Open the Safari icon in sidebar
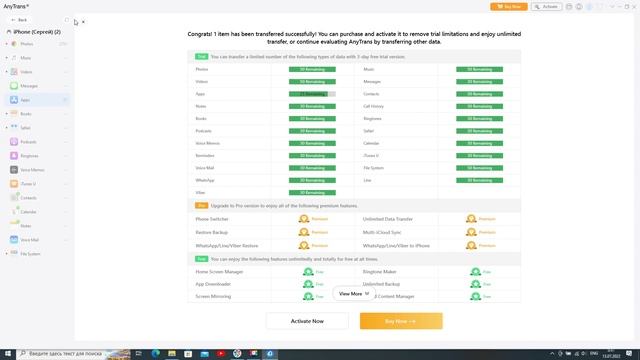 pos(14,127)
